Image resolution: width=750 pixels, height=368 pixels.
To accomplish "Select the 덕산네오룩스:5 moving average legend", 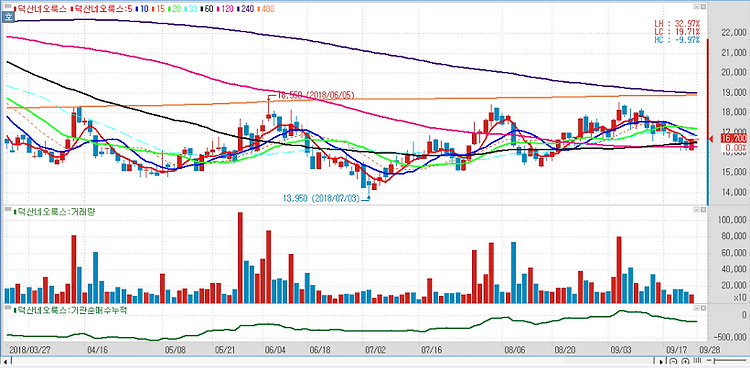I will point(101,9).
